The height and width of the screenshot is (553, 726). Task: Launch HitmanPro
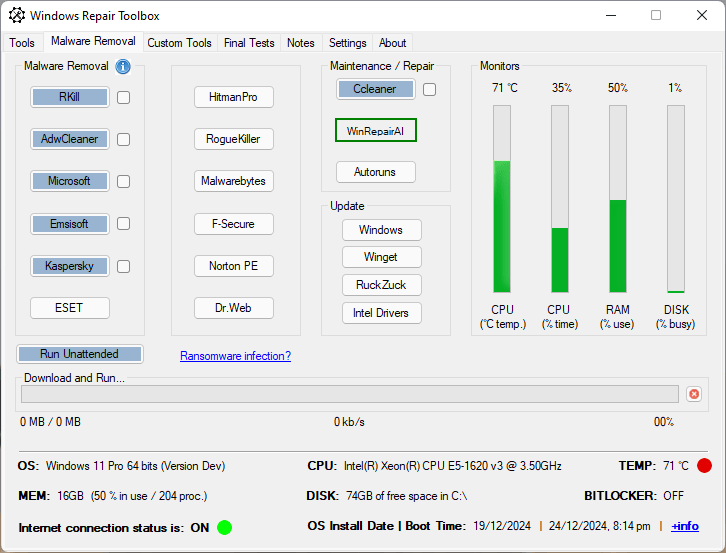[x=234, y=97]
